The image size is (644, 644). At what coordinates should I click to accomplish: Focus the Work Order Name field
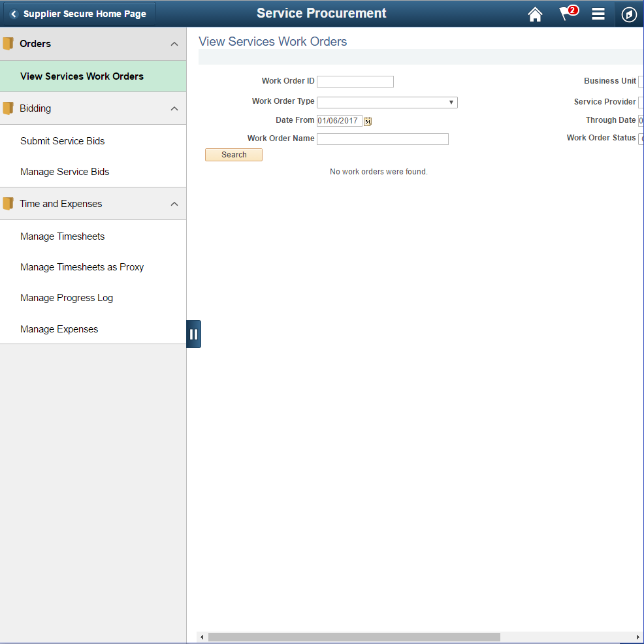coord(382,139)
